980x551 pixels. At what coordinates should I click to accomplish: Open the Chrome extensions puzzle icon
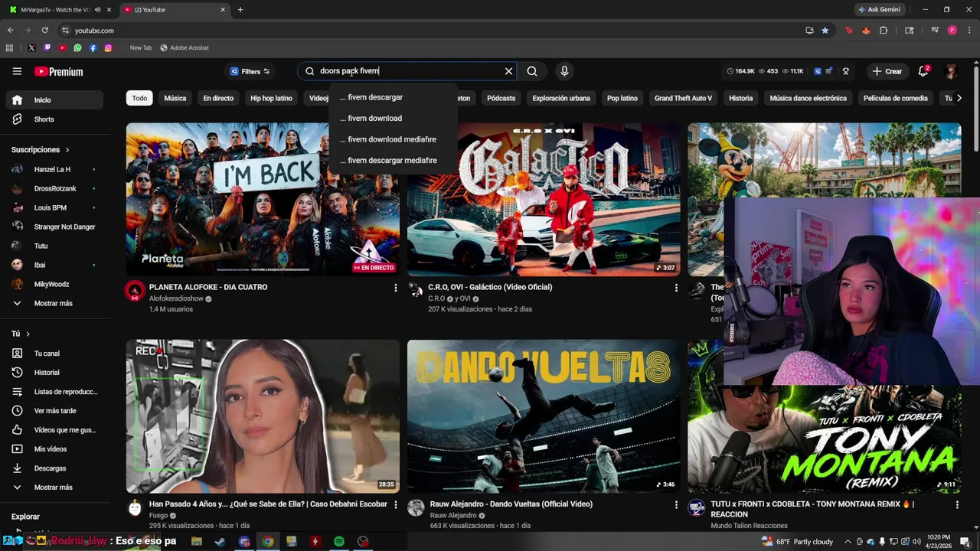(x=884, y=31)
